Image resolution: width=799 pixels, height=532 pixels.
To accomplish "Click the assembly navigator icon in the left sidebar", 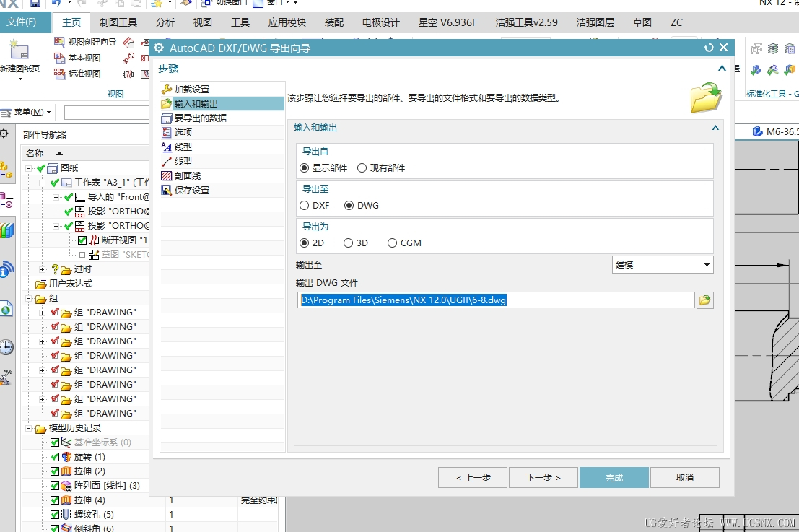I will pos(6,170).
